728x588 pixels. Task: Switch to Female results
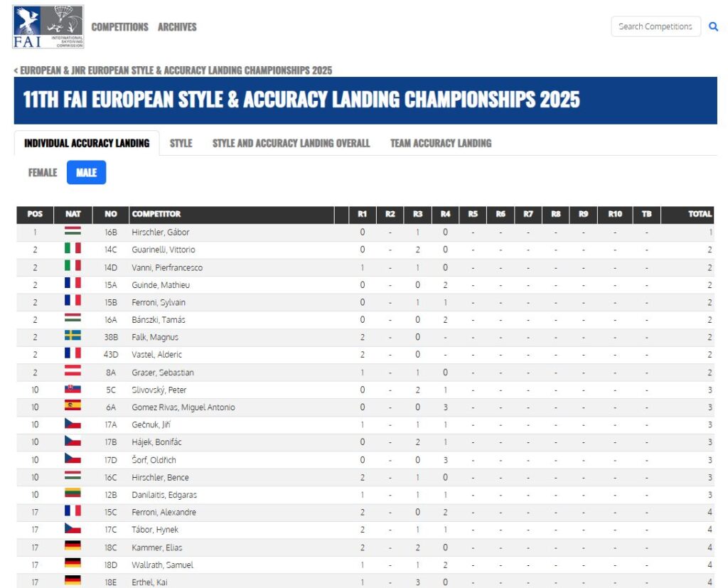click(43, 173)
